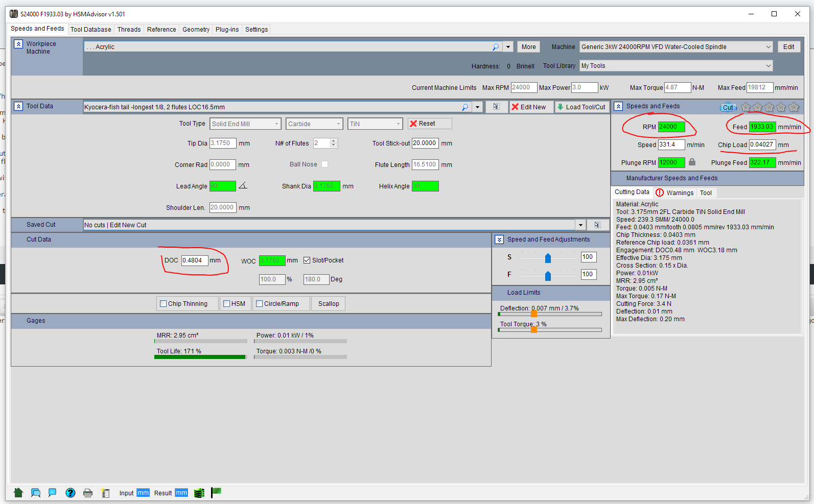The image size is (814, 504).
Task: Open help via the question mark icon
Action: (71, 493)
